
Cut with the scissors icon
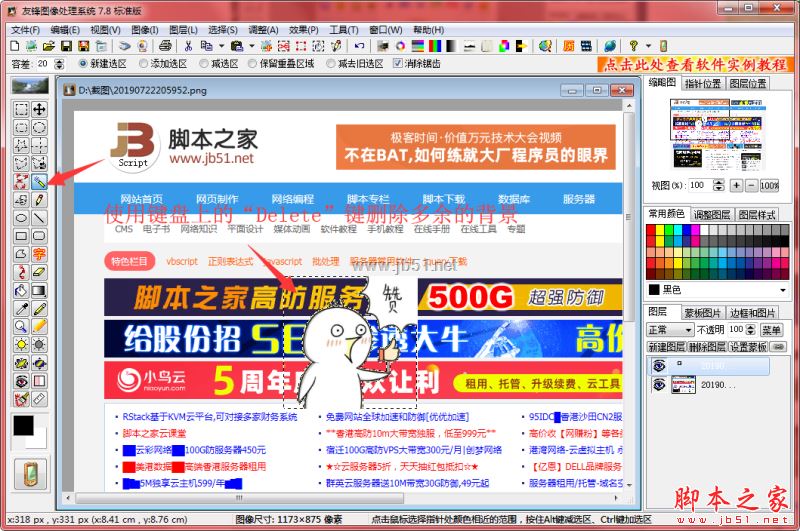click(188, 46)
